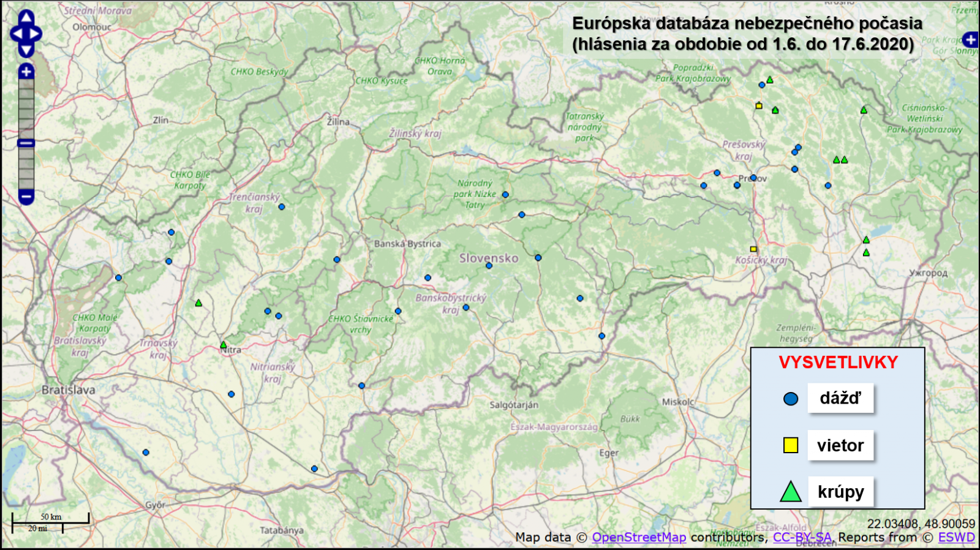980x550 pixels.
Task: Zoom in using the plus button
Action: (26, 72)
